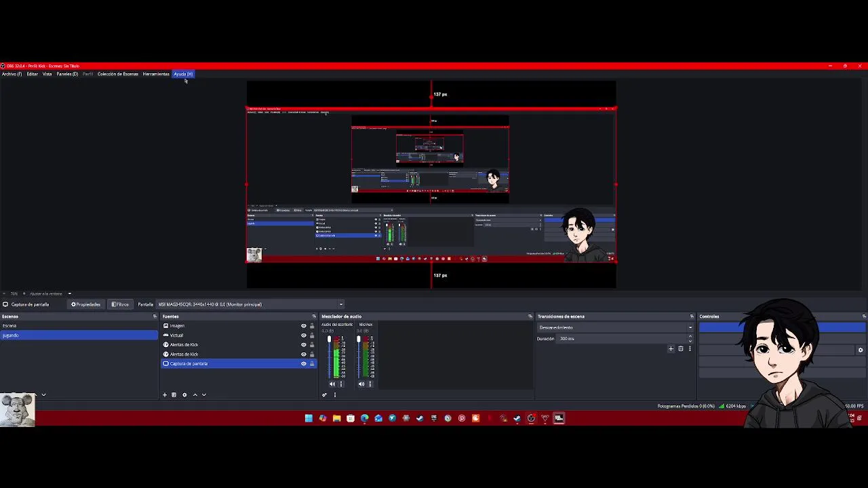This screenshot has height=488, width=868.
Task: Open the Vista menu
Action: 47,74
